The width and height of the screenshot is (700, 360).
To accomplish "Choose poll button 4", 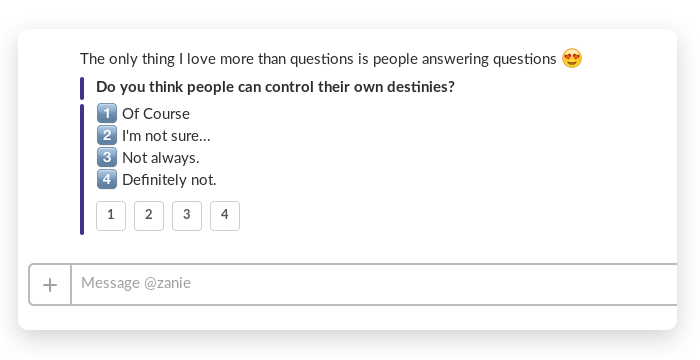I will [225, 216].
